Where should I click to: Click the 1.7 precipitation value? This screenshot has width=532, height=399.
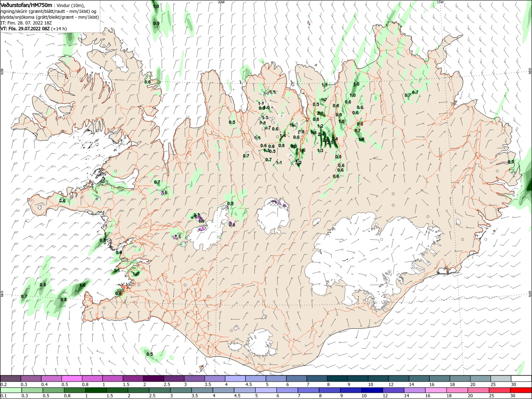tap(324, 100)
